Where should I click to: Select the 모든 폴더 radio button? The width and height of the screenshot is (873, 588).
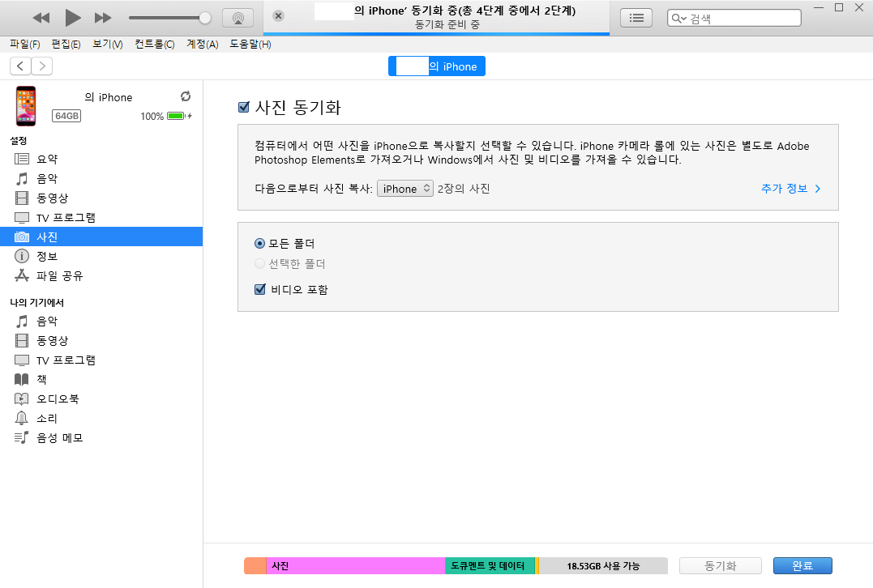[259, 243]
